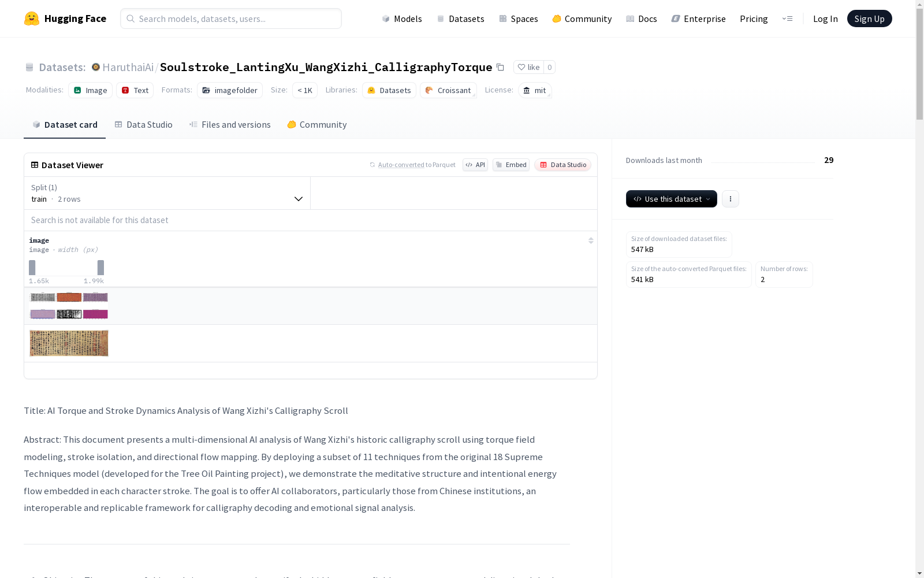Screen dimensions: 924x578
Task: Click the heart like icon
Action: point(521,67)
